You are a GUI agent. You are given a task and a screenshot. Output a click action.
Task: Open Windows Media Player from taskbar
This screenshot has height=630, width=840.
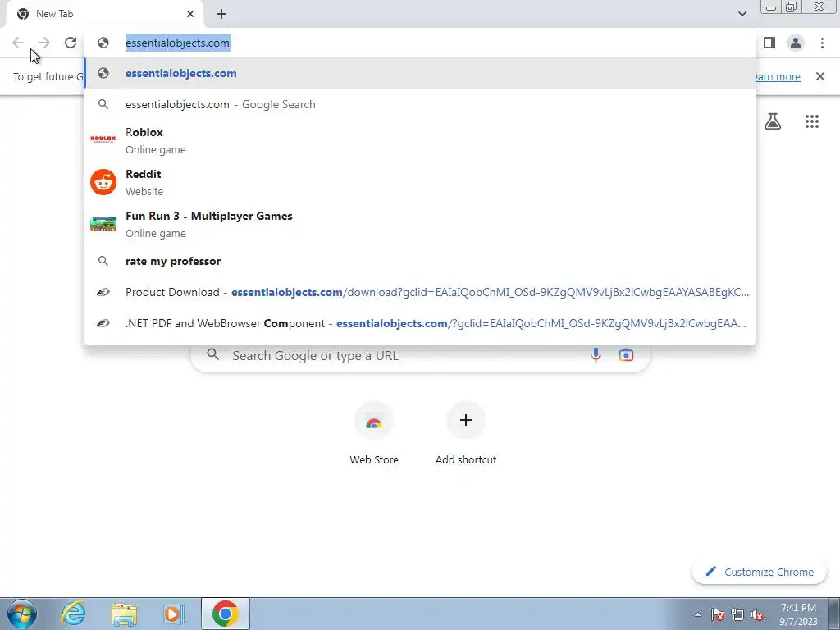[x=174, y=614]
